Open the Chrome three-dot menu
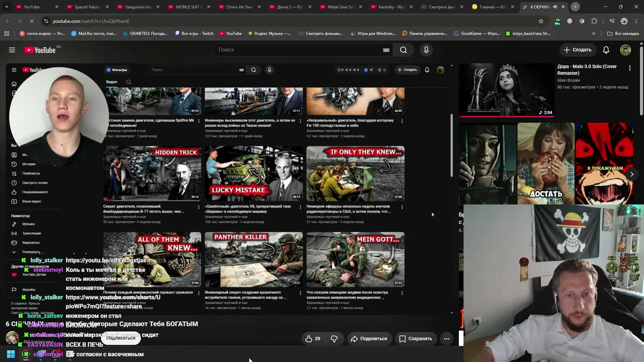Screen dimensions: 644x362 click(x=636, y=21)
